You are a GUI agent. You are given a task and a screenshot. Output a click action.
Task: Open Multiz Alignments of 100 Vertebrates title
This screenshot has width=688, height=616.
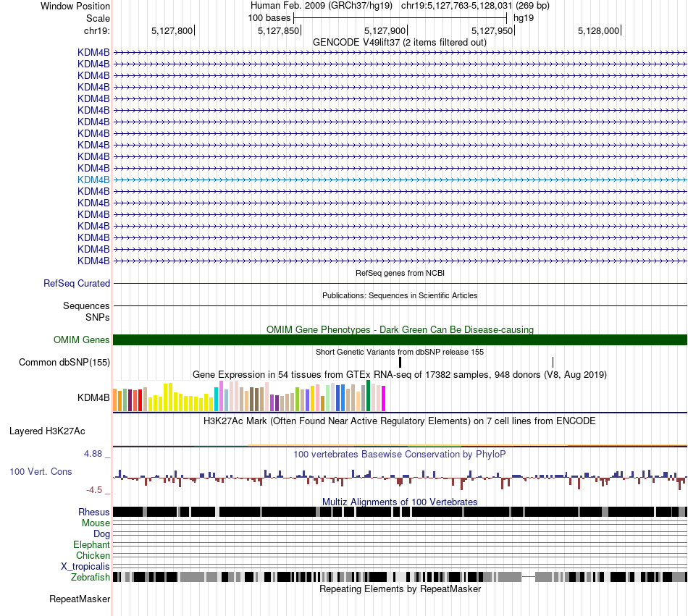tap(400, 502)
